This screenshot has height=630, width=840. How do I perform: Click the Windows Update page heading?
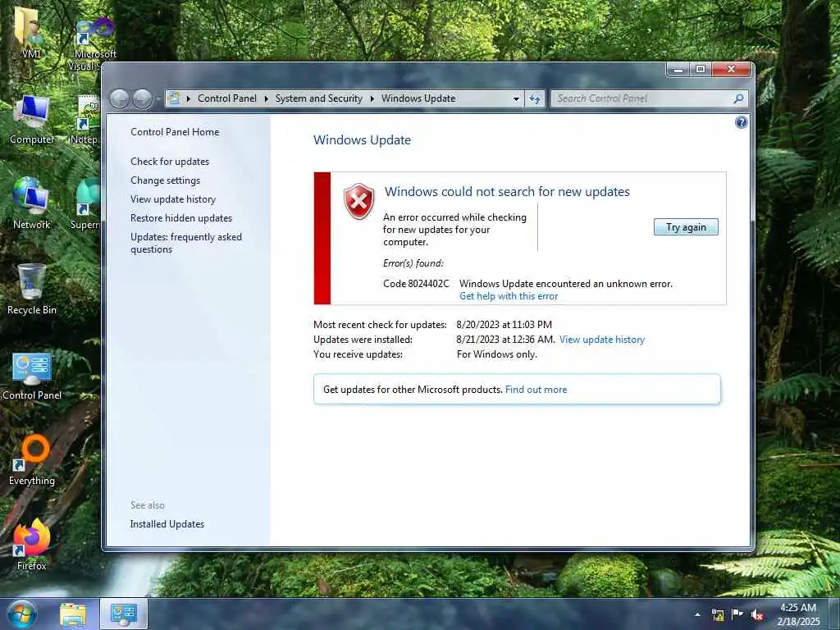click(362, 140)
